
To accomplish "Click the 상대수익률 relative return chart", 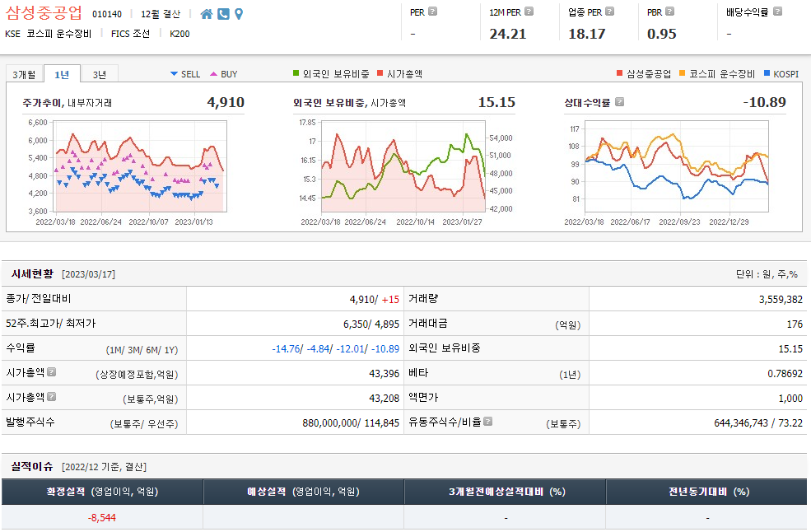I will [677, 166].
